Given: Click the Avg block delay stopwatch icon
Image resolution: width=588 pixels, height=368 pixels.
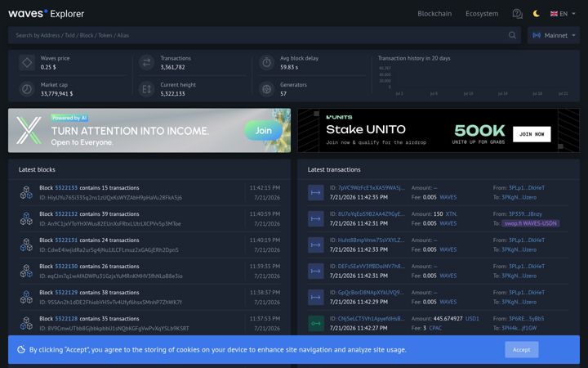Looking at the screenshot, I should (x=266, y=63).
